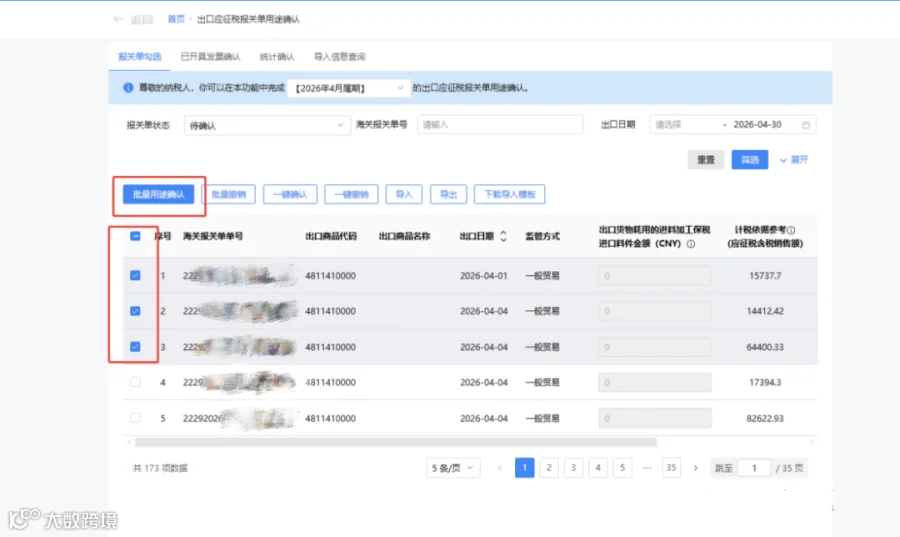The width and height of the screenshot is (900, 537).
Task: Uncheck the checkbox for row 2
Action: (x=135, y=311)
